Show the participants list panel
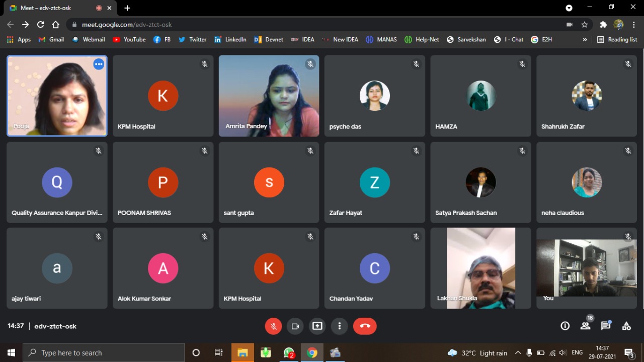The height and width of the screenshot is (362, 644). [x=585, y=326]
